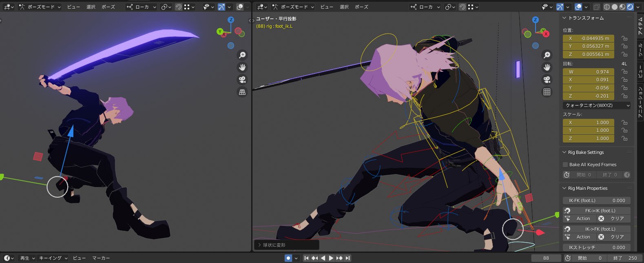Click the Rig Bake clock icon
Screen dimensions: 644x263
point(567,175)
